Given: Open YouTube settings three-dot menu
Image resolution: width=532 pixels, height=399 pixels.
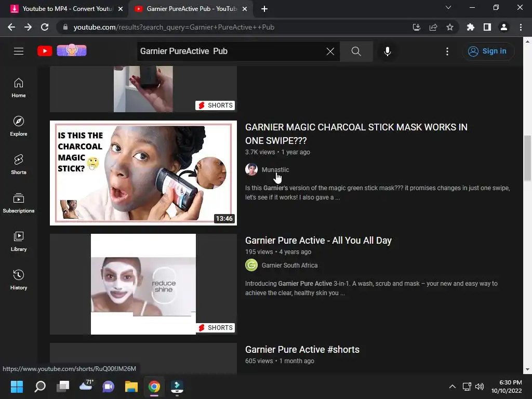Looking at the screenshot, I should pyautogui.click(x=447, y=51).
